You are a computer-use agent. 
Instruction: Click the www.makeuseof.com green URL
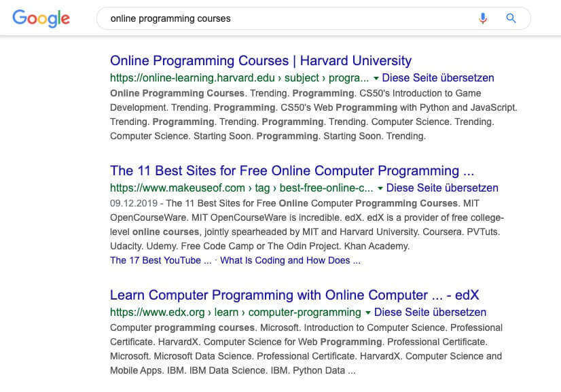(242, 188)
